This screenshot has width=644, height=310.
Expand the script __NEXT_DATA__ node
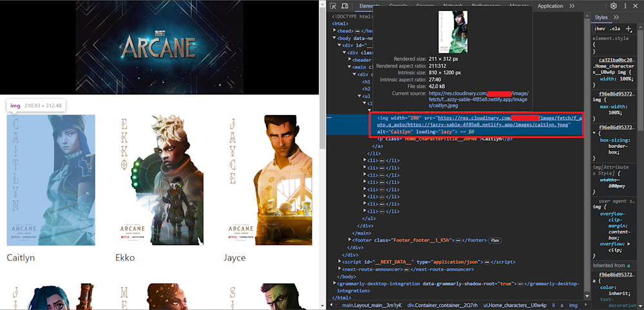[341, 262]
